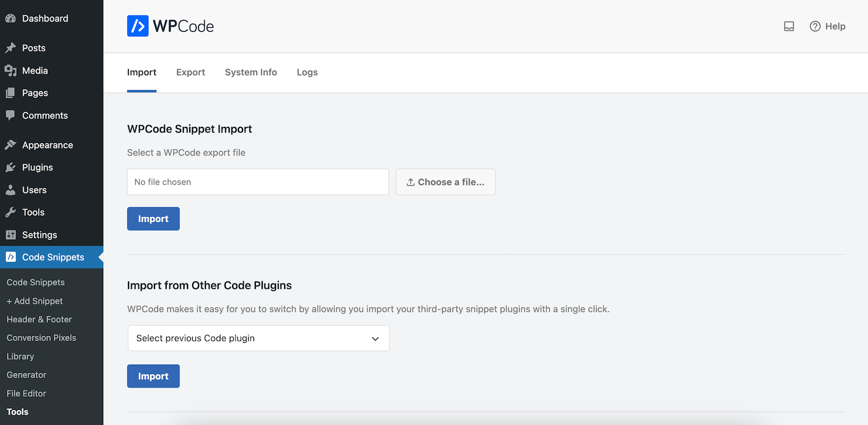
Task: Click the Settings sliders icon
Action: 10,235
